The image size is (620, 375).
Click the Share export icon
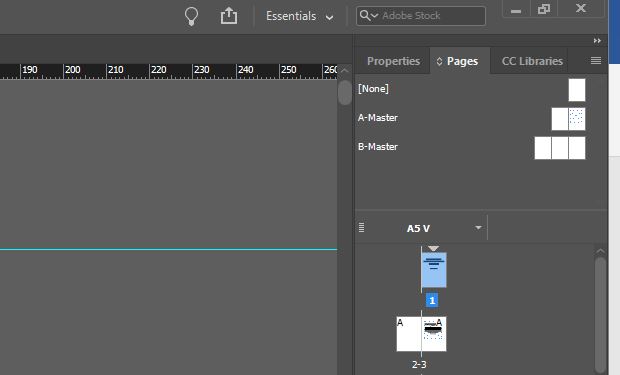pos(229,16)
